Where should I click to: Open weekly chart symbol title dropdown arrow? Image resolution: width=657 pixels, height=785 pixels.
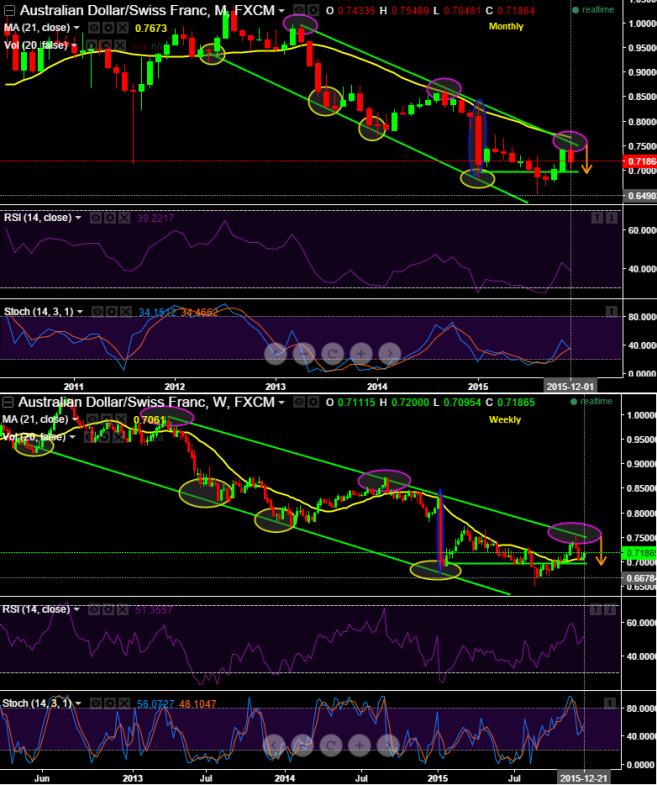tap(282, 403)
